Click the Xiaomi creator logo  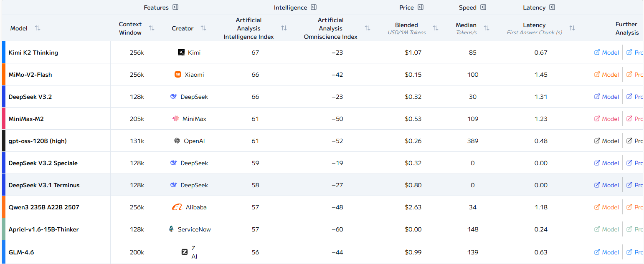(178, 75)
